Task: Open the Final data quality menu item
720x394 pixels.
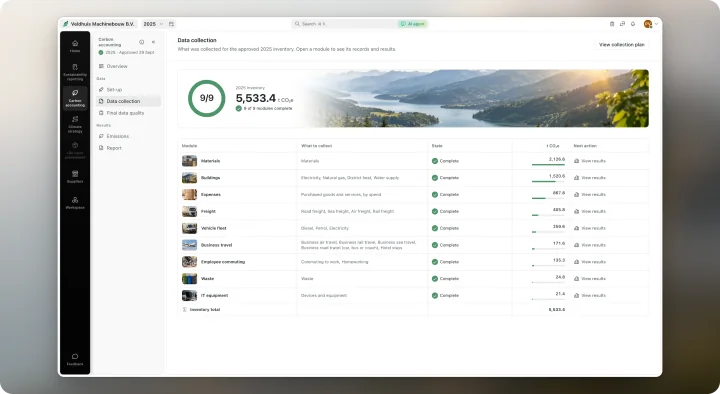Action: [129, 113]
